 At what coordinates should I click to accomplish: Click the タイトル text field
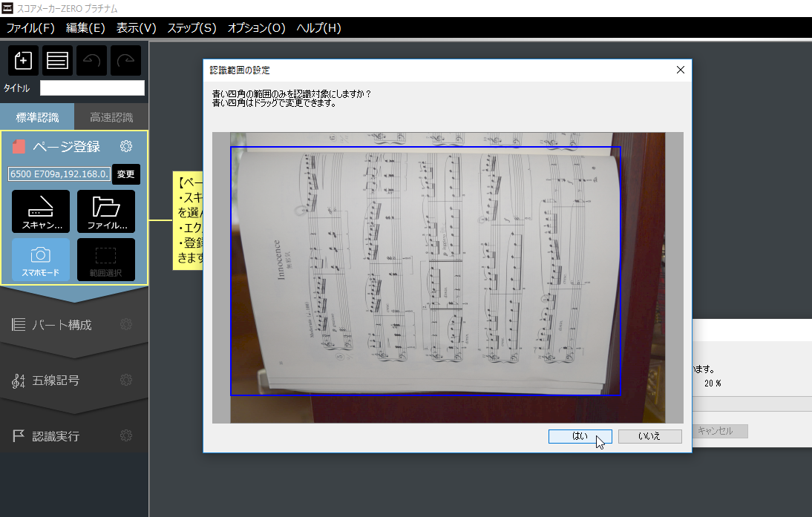pyautogui.click(x=92, y=88)
